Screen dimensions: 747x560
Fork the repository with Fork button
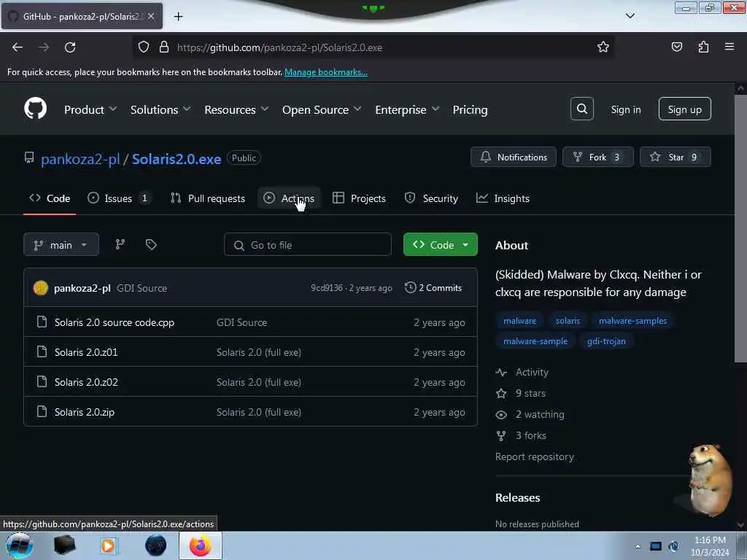(x=598, y=157)
